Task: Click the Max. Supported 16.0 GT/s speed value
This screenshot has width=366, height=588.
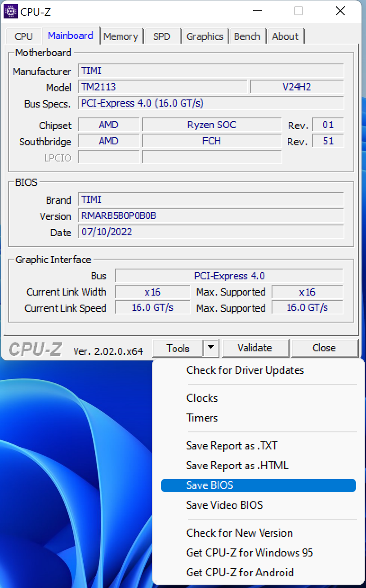Action: (308, 308)
